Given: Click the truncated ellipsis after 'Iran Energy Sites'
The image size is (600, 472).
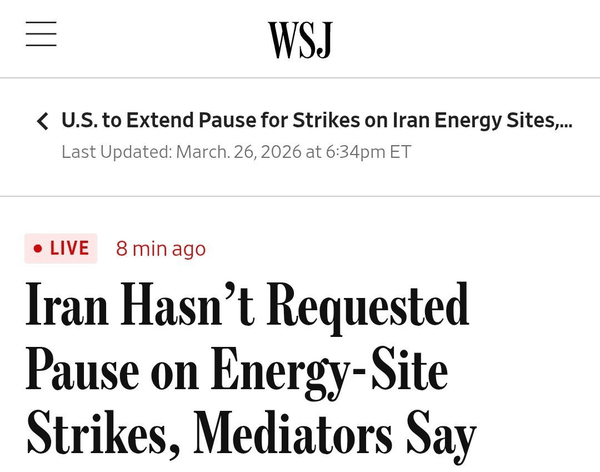Looking at the screenshot, I should coord(566,122).
